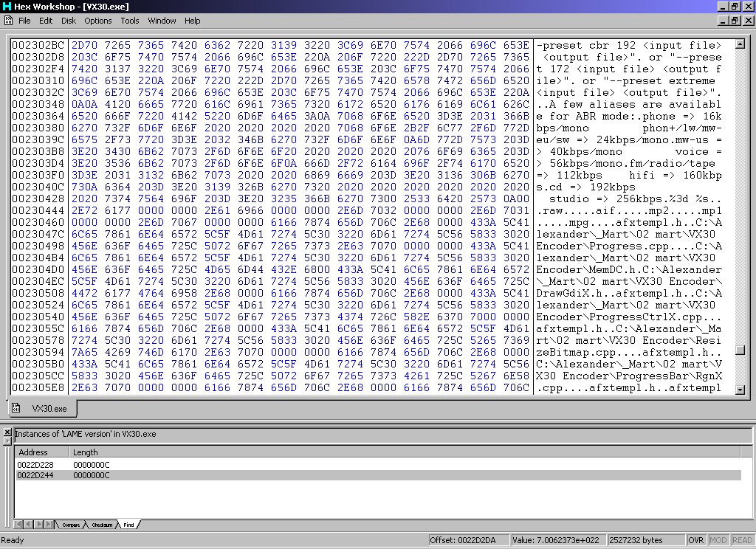Screen dimensions: 756x549
Task: Open the Help menu
Action: pyautogui.click(x=193, y=21)
